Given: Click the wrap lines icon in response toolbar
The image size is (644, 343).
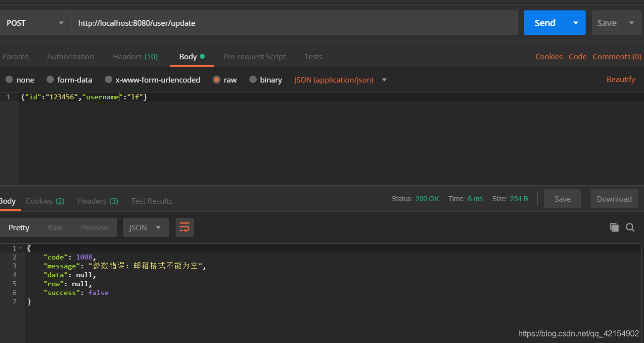Looking at the screenshot, I should (184, 227).
